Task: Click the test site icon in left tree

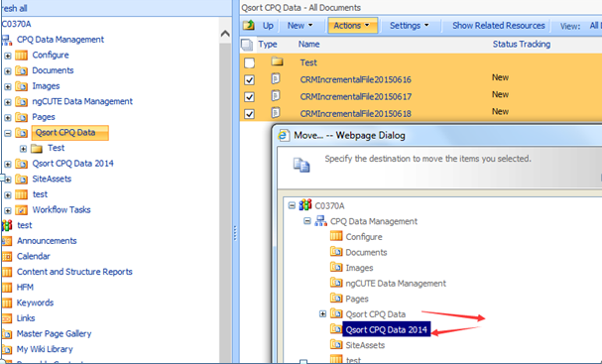Action: click(x=7, y=225)
